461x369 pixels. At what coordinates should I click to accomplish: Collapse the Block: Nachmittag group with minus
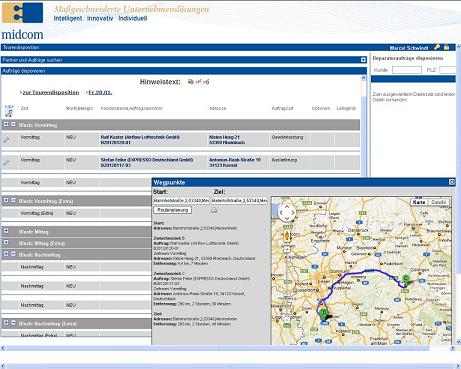(13, 254)
